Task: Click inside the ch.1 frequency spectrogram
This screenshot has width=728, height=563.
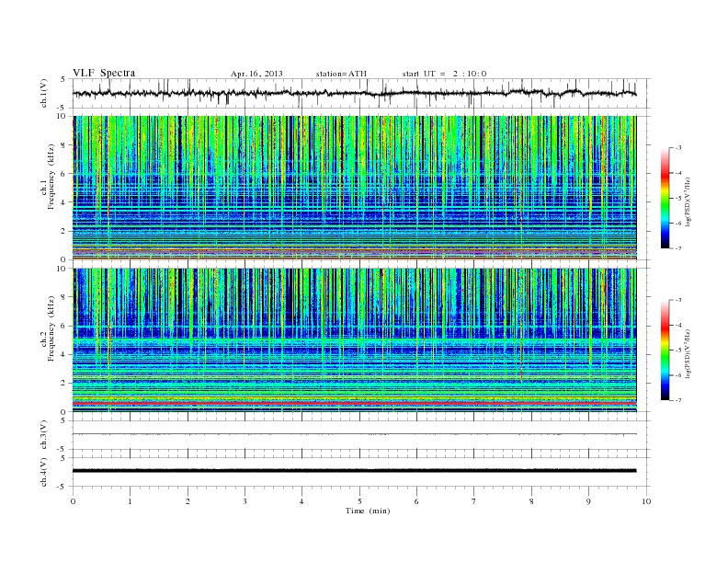Action: (x=354, y=188)
